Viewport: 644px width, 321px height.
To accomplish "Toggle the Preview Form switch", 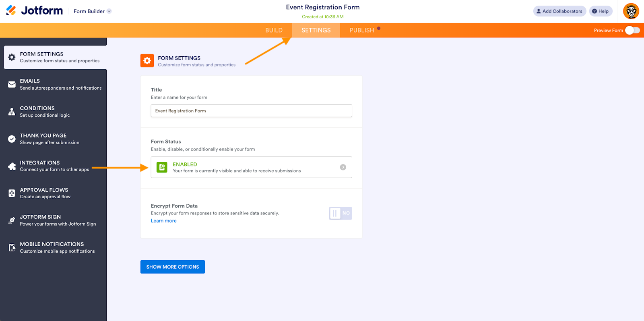I will (632, 30).
